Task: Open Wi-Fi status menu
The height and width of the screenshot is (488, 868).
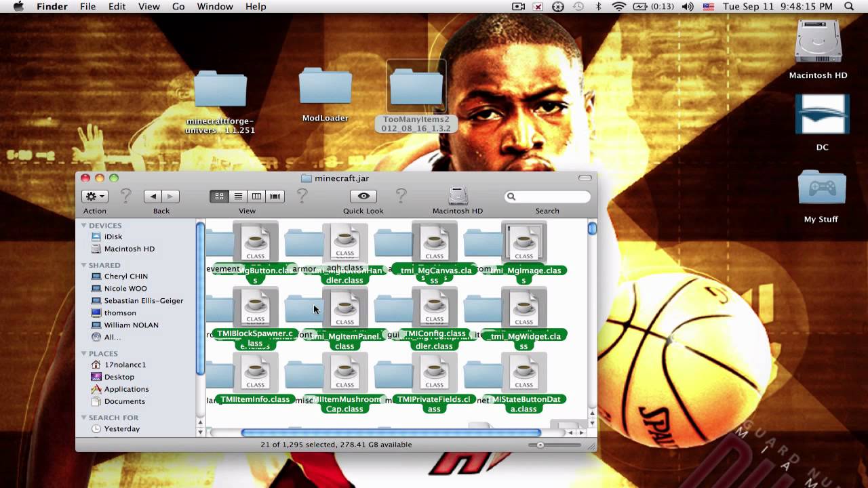Action: [x=618, y=6]
